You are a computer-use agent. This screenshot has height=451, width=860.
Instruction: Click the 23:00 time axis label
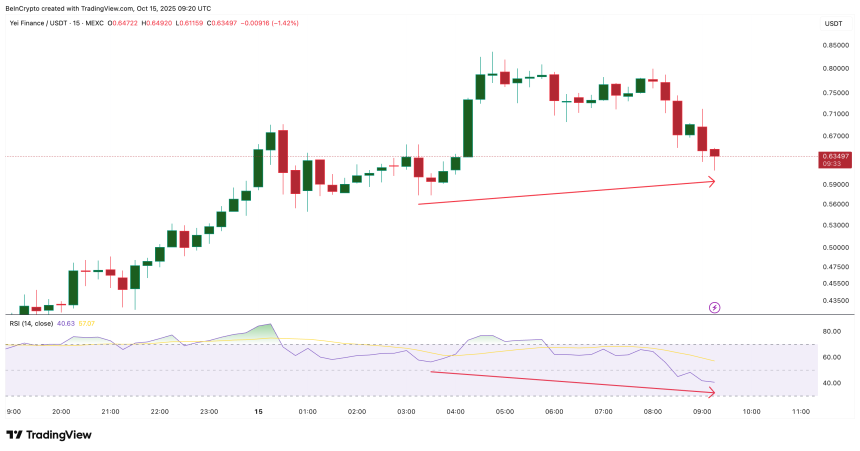pos(208,411)
